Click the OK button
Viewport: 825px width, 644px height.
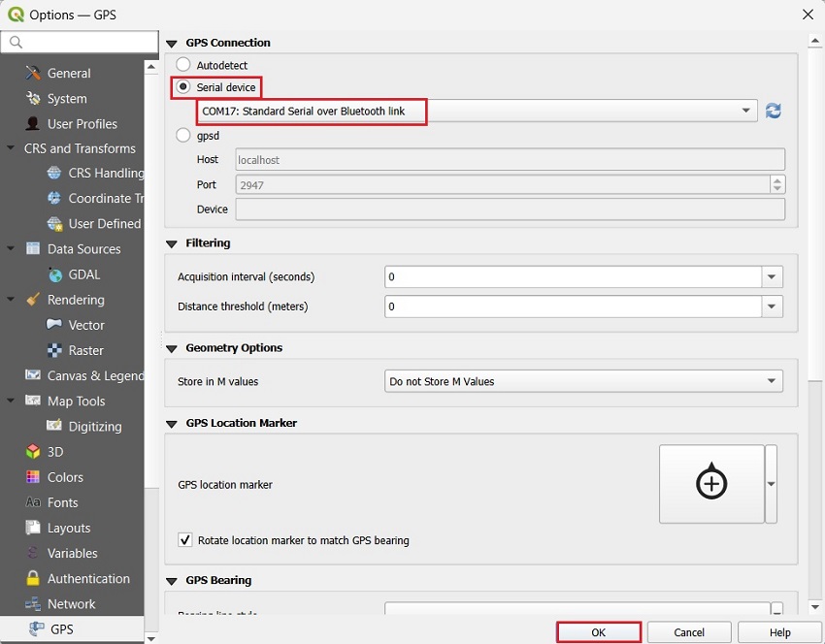(x=598, y=632)
